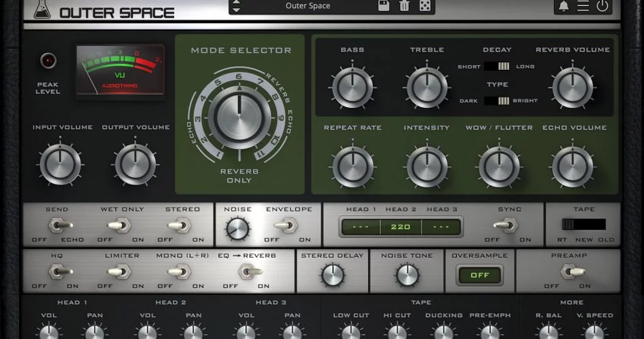Click the Peak Level LED indicator
The image size is (644, 339).
coord(48,61)
